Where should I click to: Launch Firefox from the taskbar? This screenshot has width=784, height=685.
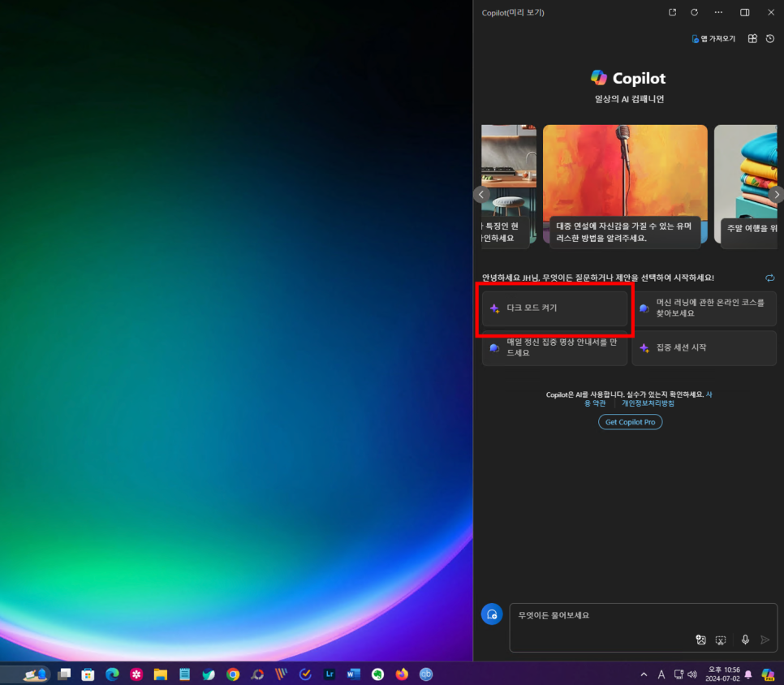point(402,674)
